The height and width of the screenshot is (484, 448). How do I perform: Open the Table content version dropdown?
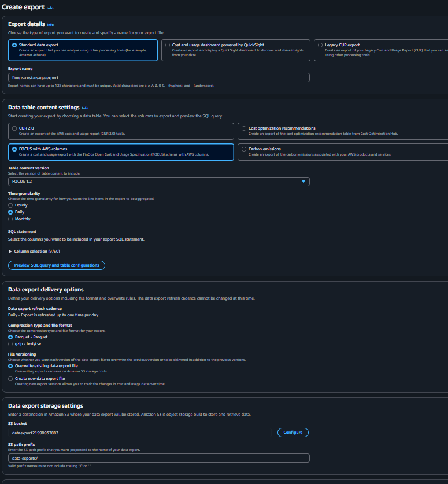[159, 182]
